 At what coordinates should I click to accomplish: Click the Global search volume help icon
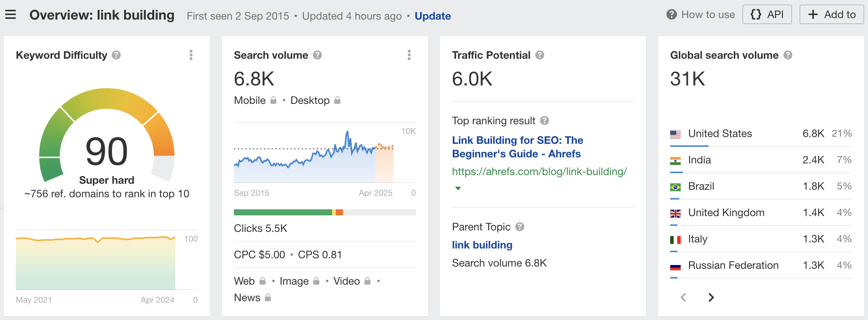tap(788, 55)
